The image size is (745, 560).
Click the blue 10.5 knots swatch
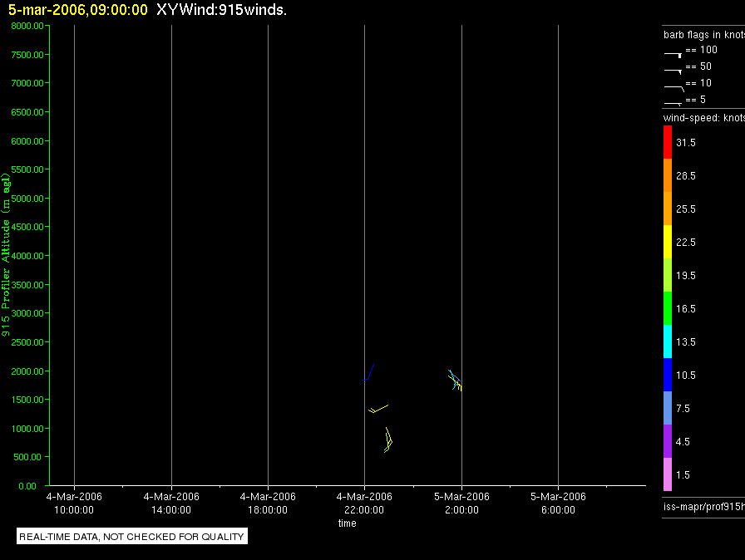coord(668,375)
